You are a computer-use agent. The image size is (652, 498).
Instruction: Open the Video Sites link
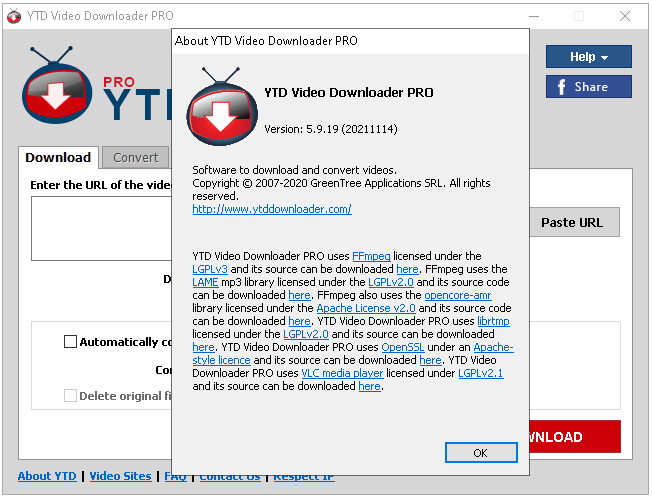tap(121, 476)
